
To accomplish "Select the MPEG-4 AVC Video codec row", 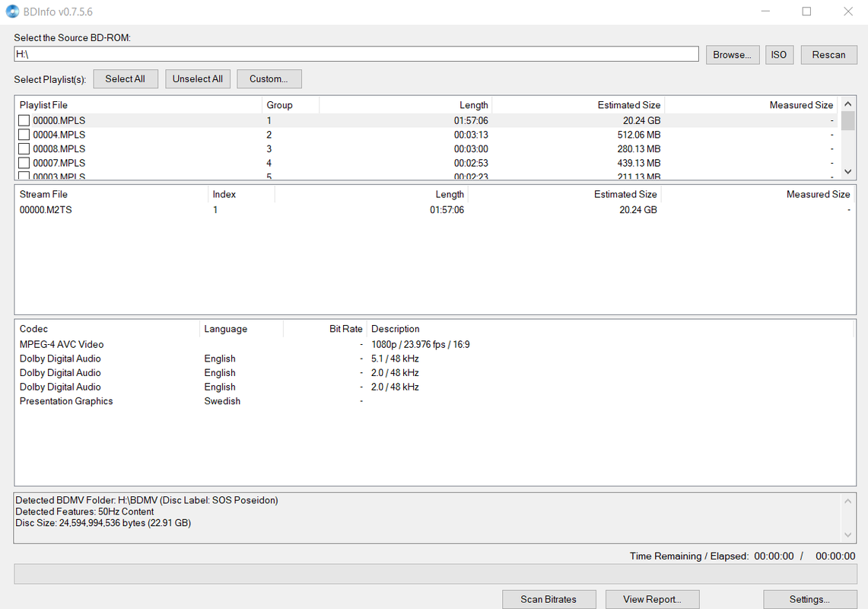I will pyautogui.click(x=435, y=345).
